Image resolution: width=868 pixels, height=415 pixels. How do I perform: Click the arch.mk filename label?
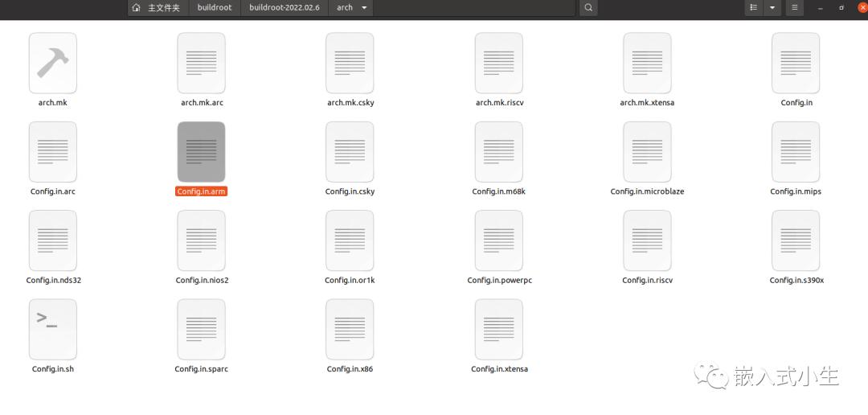coord(52,102)
